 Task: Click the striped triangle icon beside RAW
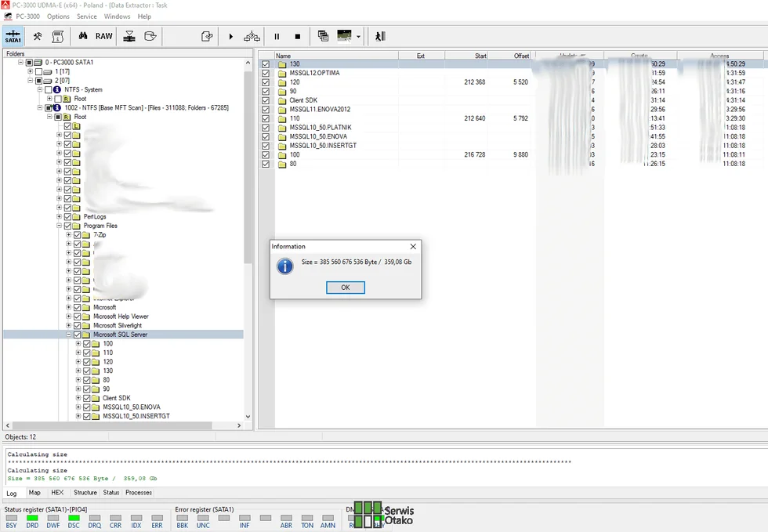click(129, 36)
